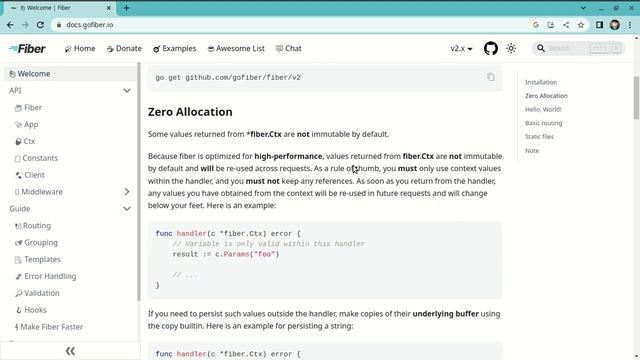Open a new browser tab

127,8
